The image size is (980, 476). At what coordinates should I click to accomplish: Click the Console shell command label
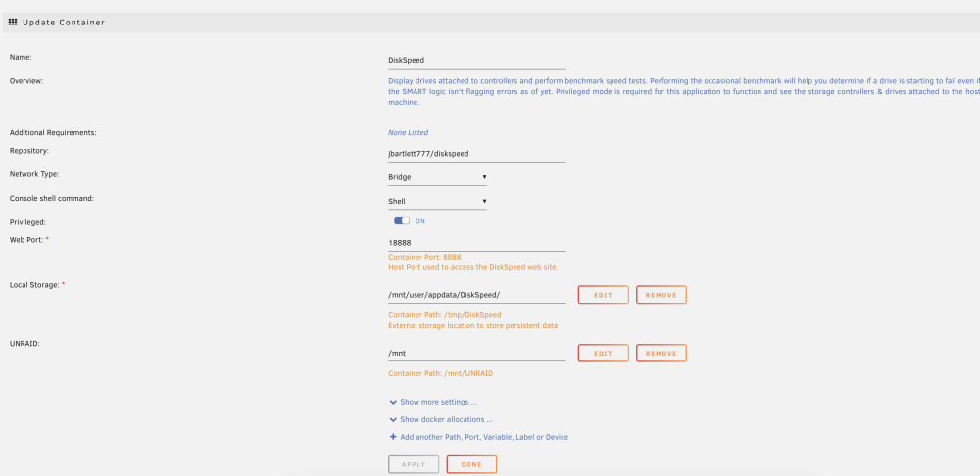[x=51, y=198]
